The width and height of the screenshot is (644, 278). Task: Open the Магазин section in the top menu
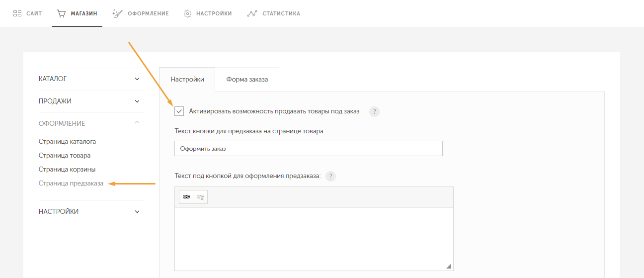point(77,13)
